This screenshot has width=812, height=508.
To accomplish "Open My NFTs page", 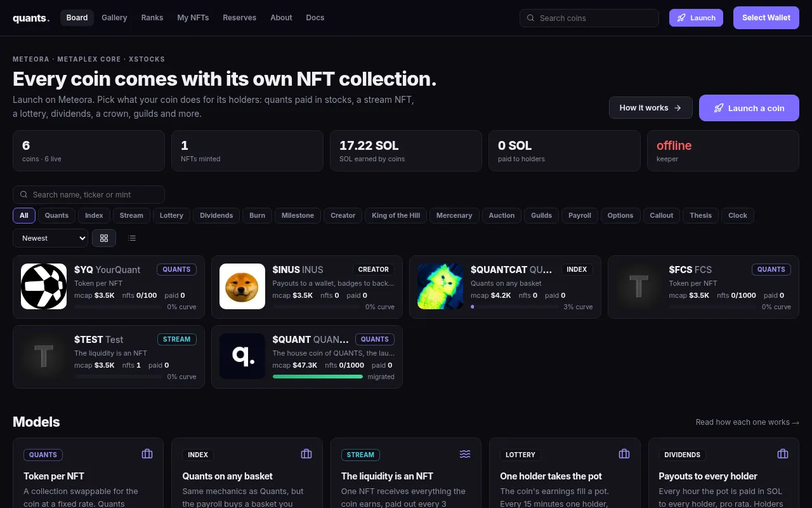I will (193, 18).
